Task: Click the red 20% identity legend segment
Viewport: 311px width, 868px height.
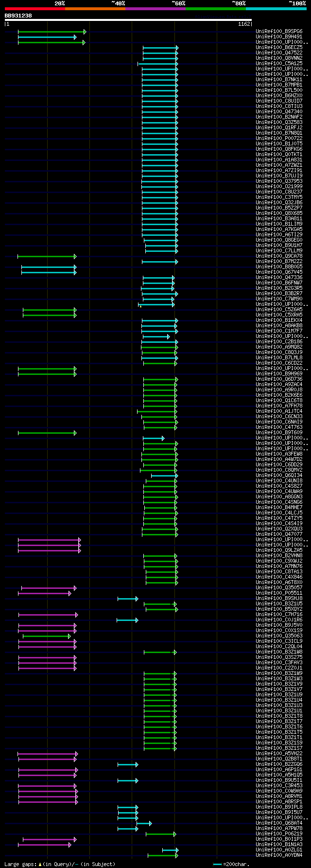Action: (35, 9)
